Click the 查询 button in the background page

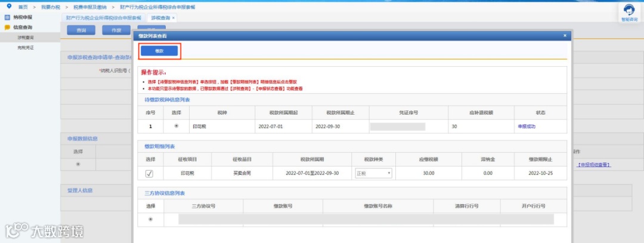coord(81,30)
